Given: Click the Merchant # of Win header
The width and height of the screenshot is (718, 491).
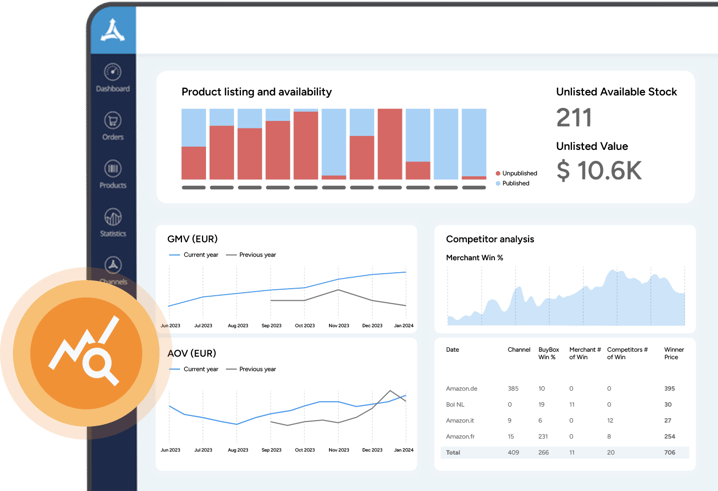Looking at the screenshot, I should [x=585, y=353].
